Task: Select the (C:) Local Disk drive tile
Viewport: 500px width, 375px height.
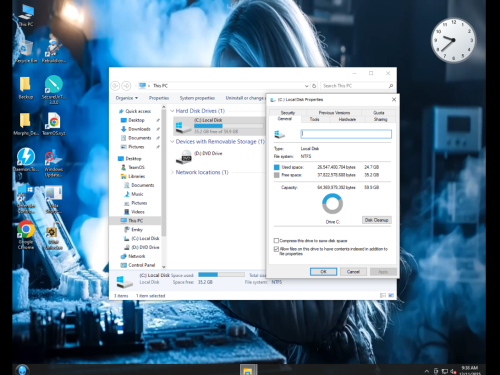Action: (219, 125)
